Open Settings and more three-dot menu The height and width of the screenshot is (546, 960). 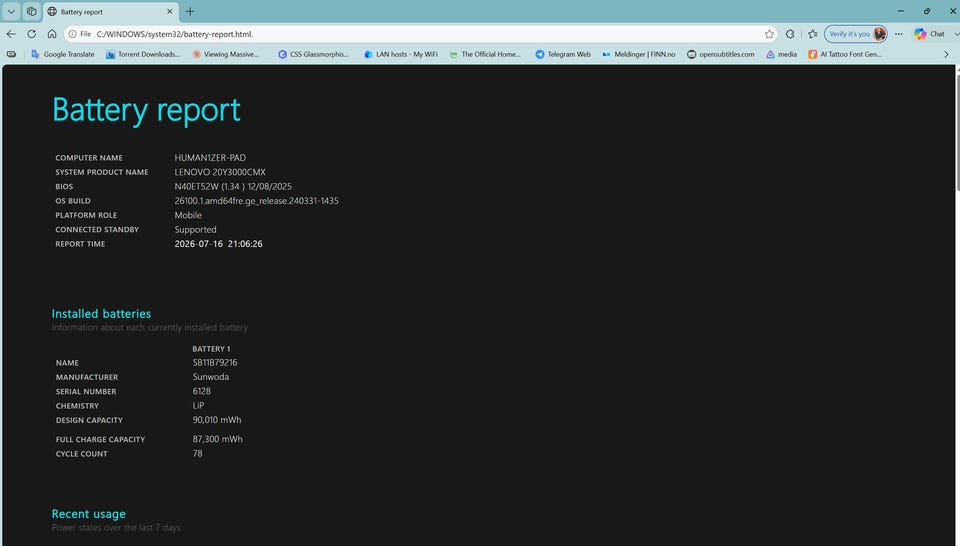899,34
